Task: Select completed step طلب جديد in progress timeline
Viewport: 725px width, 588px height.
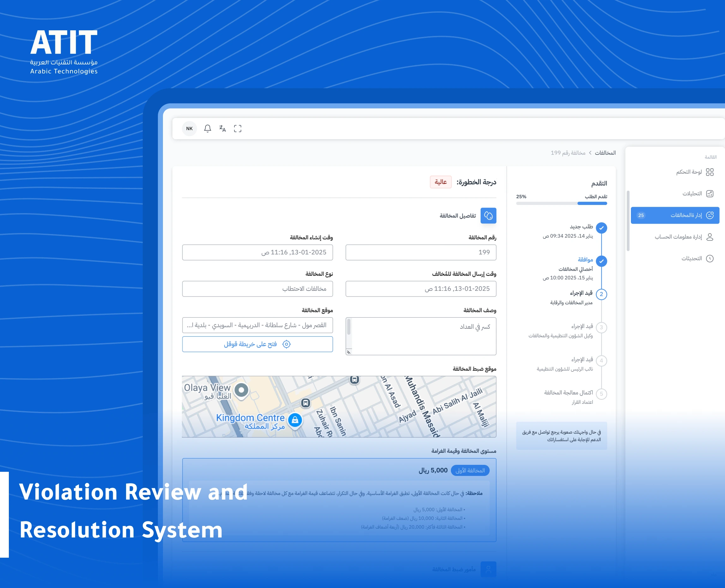Action: point(602,228)
